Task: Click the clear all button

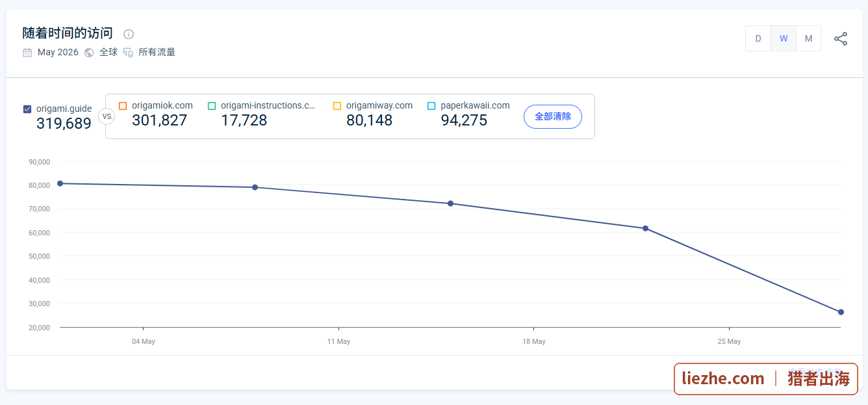Action: (553, 116)
